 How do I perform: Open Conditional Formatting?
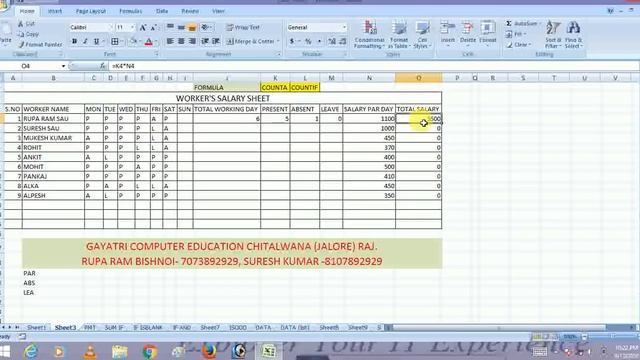(369, 35)
